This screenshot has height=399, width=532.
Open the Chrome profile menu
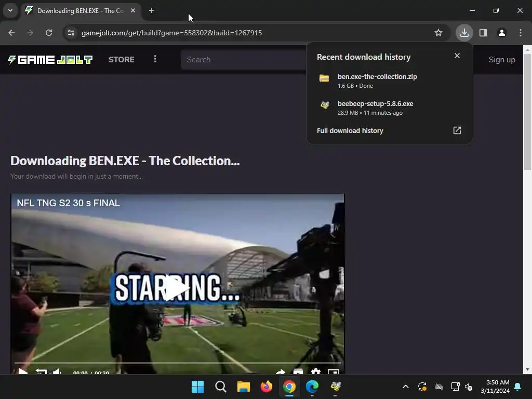(x=502, y=33)
